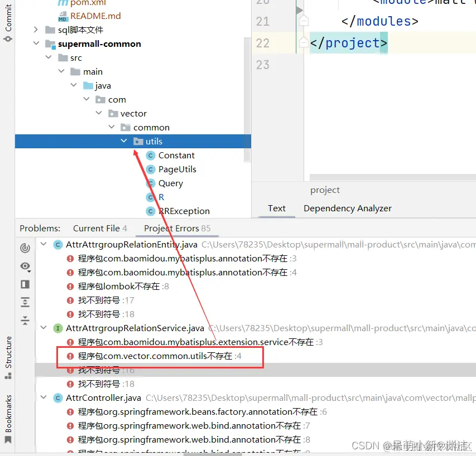Click the project breadcrumb
This screenshot has width=476, height=456.
[x=325, y=190]
